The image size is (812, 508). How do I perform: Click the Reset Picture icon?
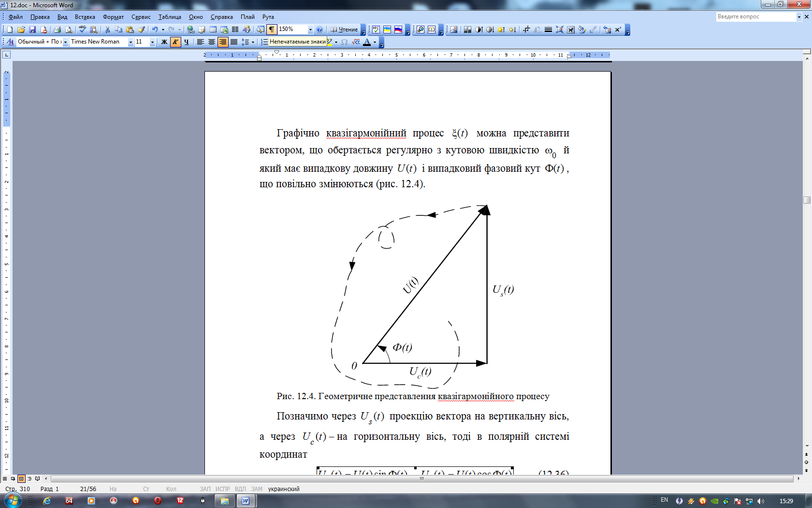607,30
